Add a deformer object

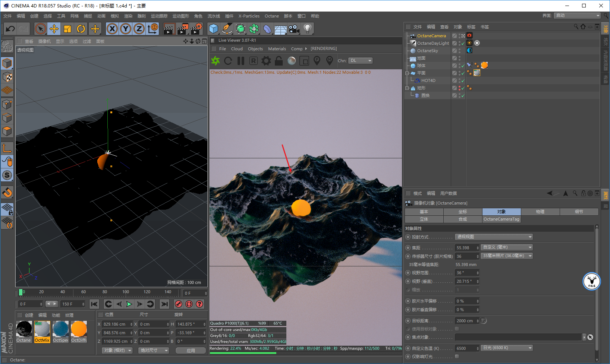pos(267,29)
